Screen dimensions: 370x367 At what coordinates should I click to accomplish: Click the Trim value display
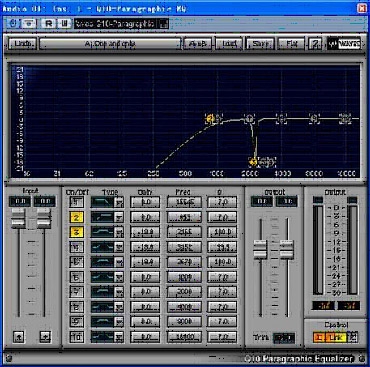pyautogui.click(x=284, y=338)
